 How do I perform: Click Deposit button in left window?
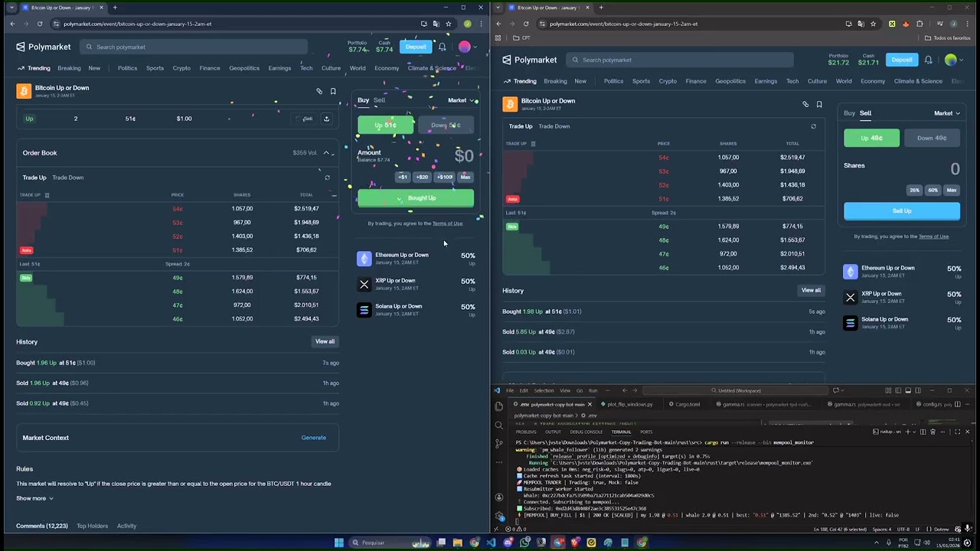(416, 47)
